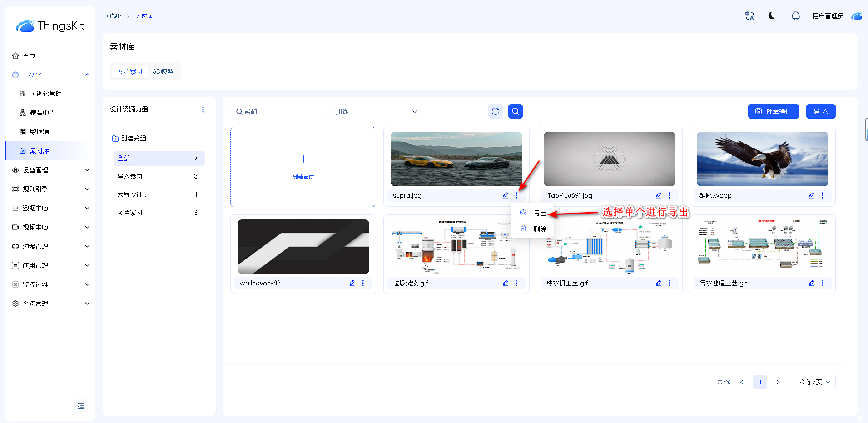Open more options for iTab-168691.jpg
Screen dimensions: 868x423
point(670,195)
